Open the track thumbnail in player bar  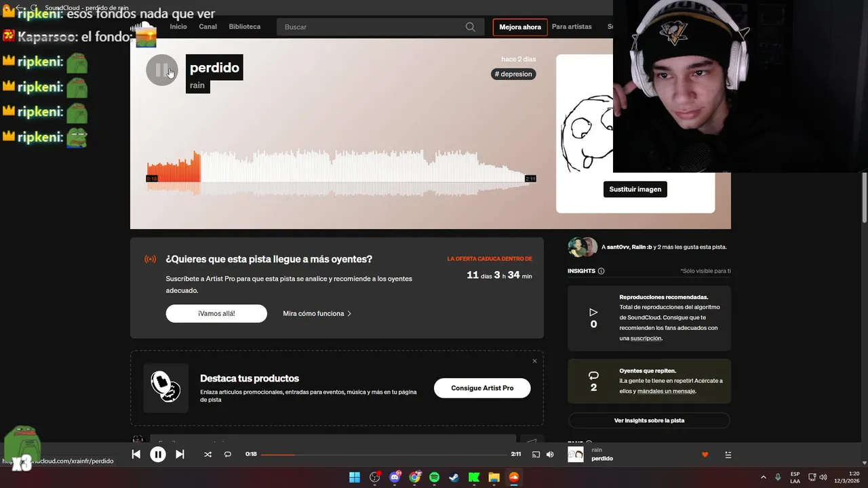coord(575,454)
